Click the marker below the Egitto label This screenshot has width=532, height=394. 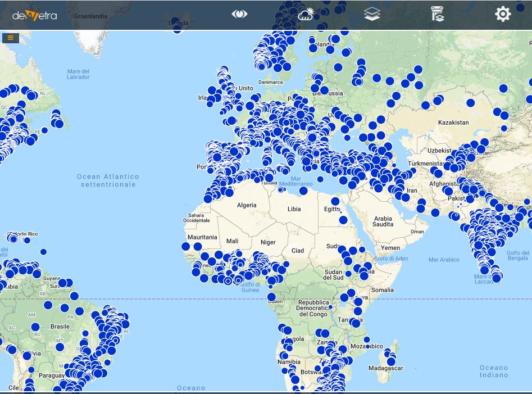[343, 220]
